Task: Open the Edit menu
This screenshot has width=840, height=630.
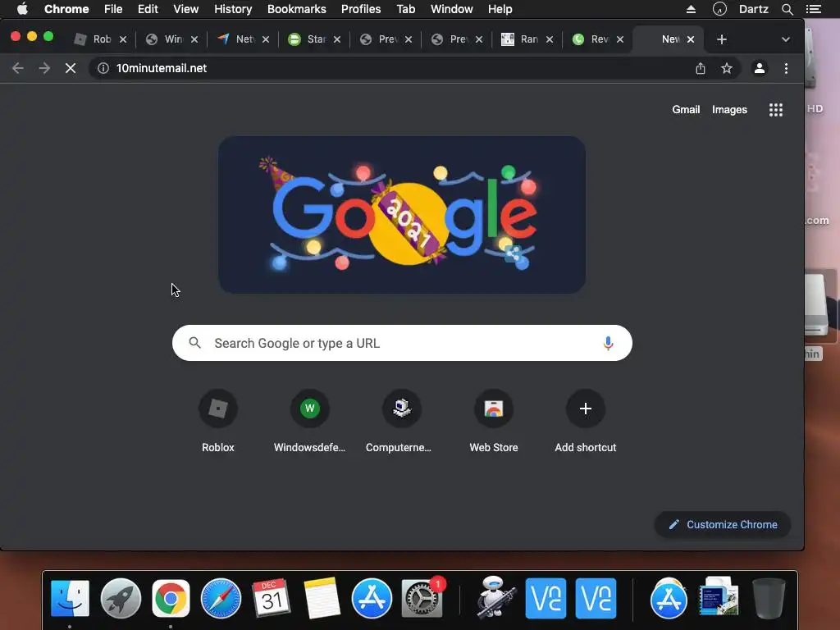Action: coord(148,9)
